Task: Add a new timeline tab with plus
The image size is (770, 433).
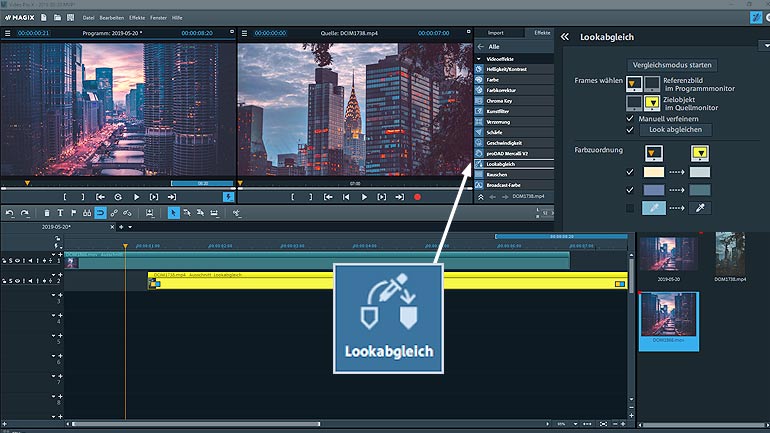Action: tap(121, 227)
